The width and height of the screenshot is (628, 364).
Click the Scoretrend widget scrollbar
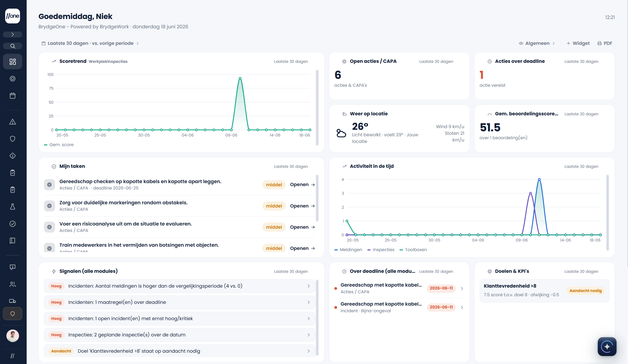click(317, 107)
